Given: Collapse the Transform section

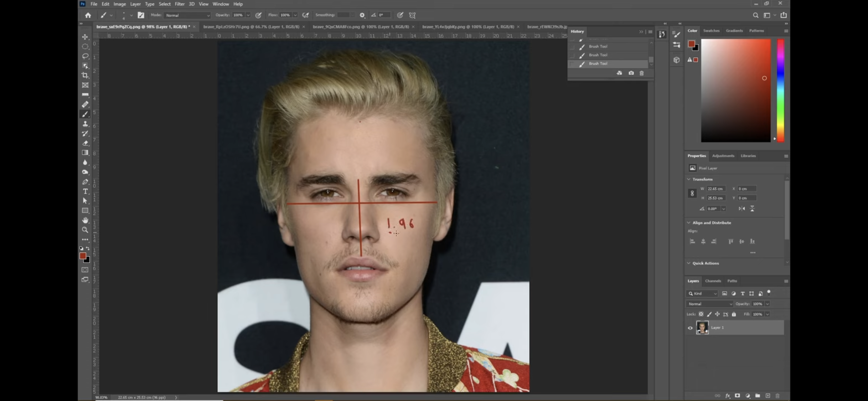Looking at the screenshot, I should pyautogui.click(x=689, y=179).
